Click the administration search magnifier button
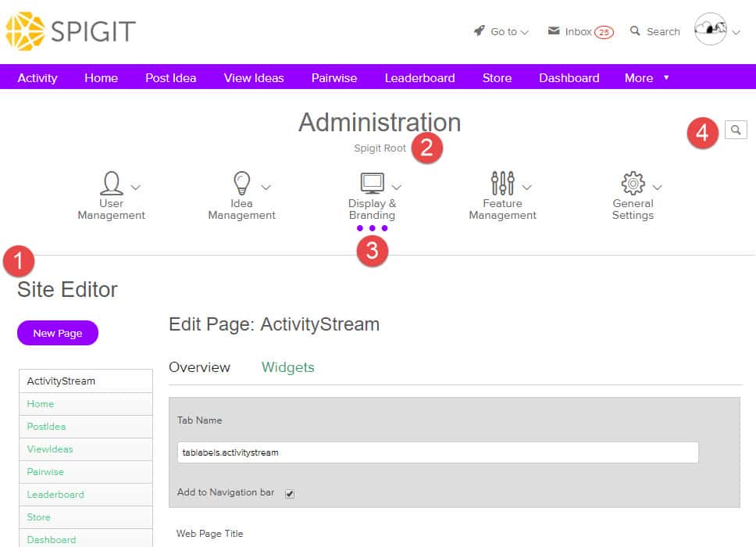756x547 pixels. [x=735, y=130]
